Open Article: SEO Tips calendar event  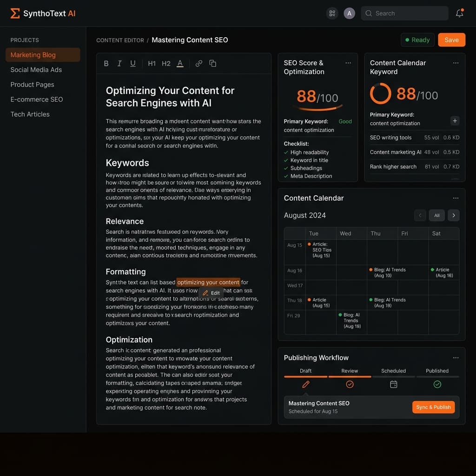coord(320,250)
